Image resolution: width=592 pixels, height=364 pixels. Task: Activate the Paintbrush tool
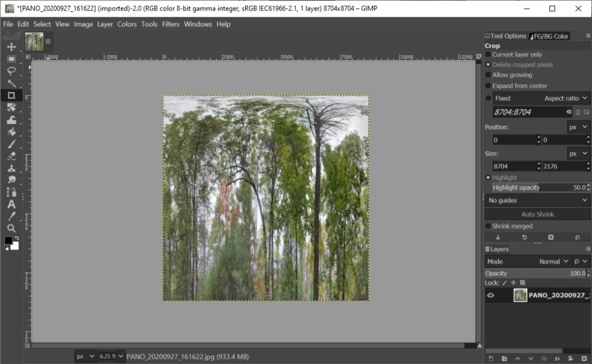[x=11, y=144]
